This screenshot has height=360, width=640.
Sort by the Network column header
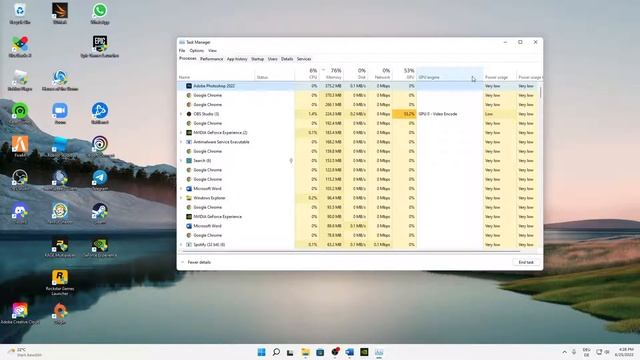pyautogui.click(x=380, y=74)
